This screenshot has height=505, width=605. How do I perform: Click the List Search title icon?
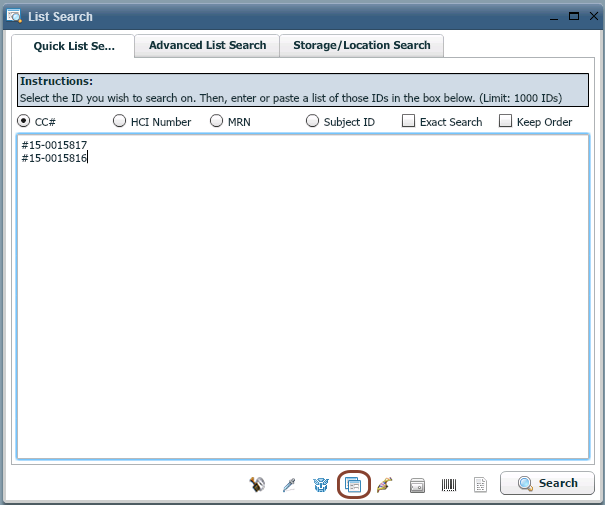pyautogui.click(x=14, y=16)
